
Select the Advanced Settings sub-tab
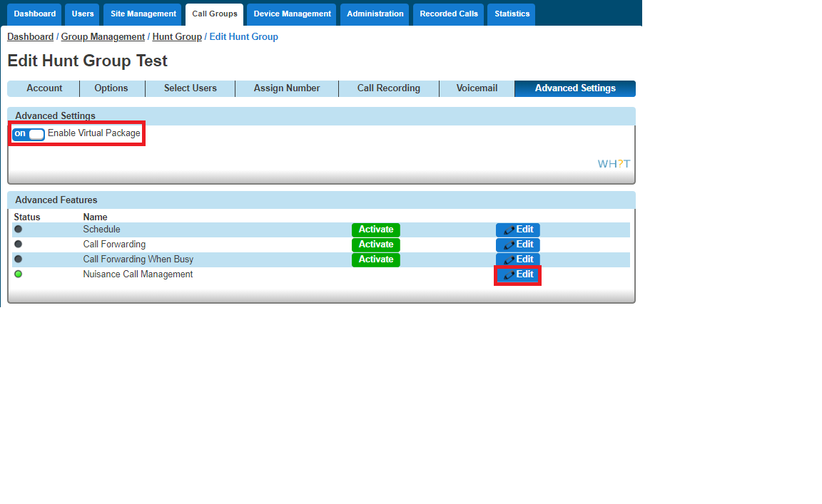575,88
